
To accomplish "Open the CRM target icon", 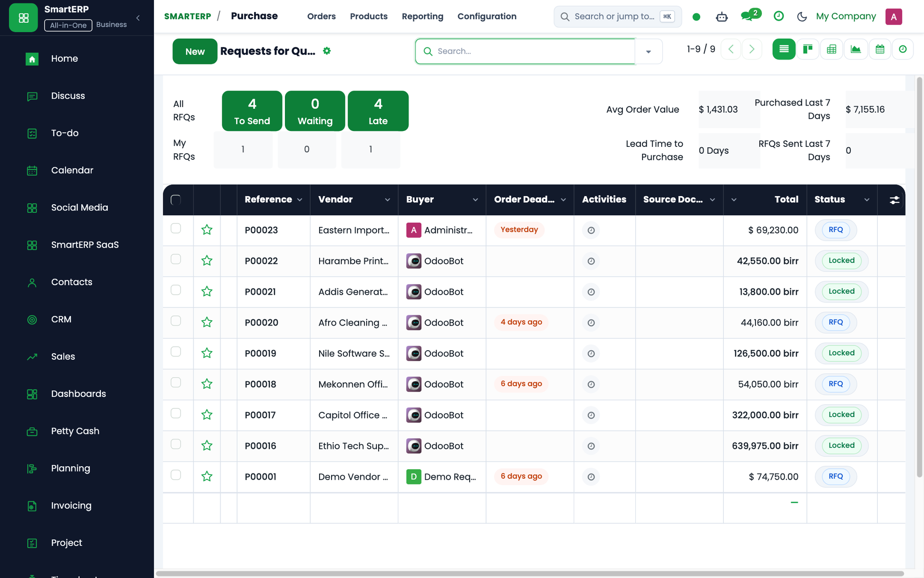I will (x=32, y=319).
